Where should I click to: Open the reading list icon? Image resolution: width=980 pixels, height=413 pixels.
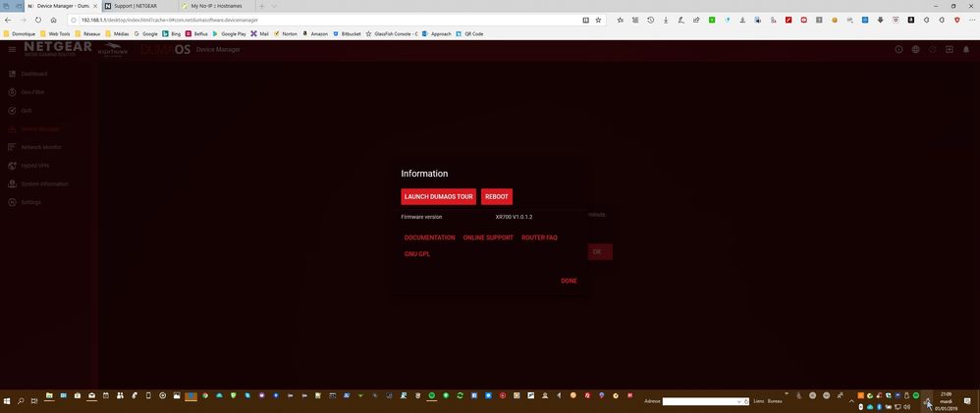(x=635, y=20)
